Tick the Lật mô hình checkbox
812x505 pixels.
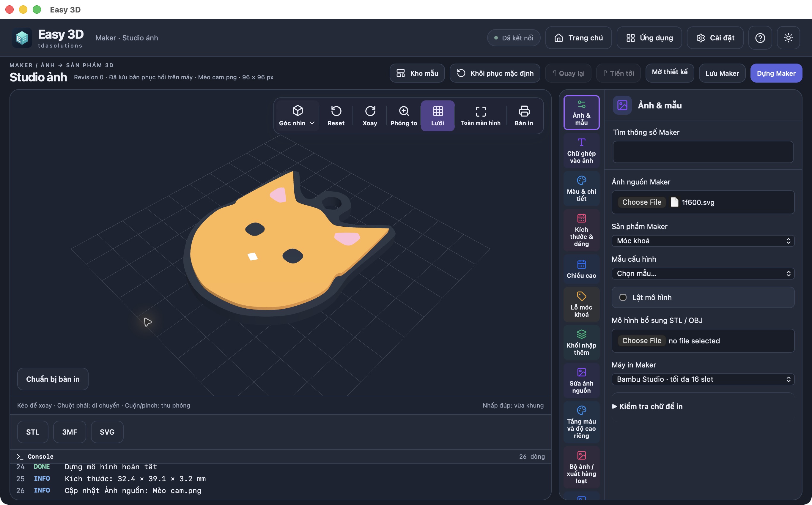623,297
